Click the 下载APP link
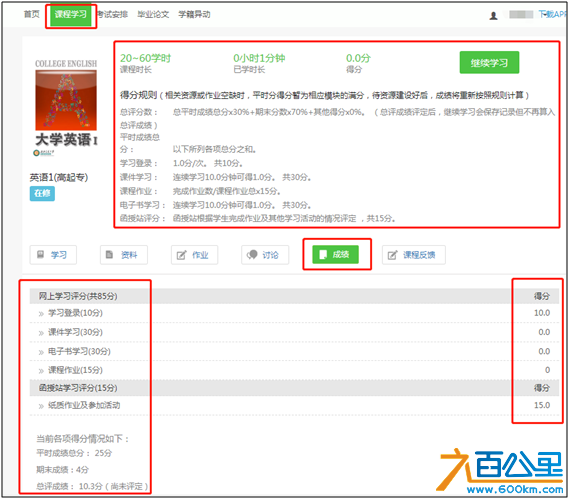 [553, 14]
